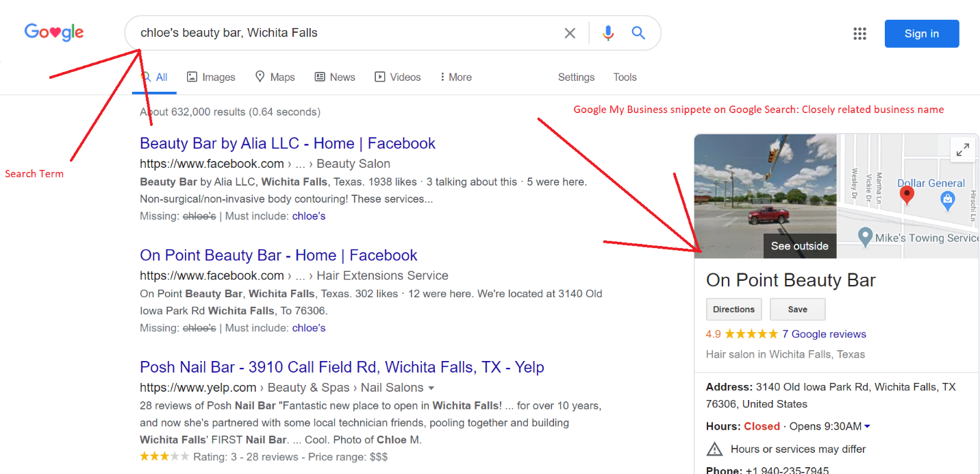Switch to the Images tab
980x474 pixels.
tap(211, 77)
